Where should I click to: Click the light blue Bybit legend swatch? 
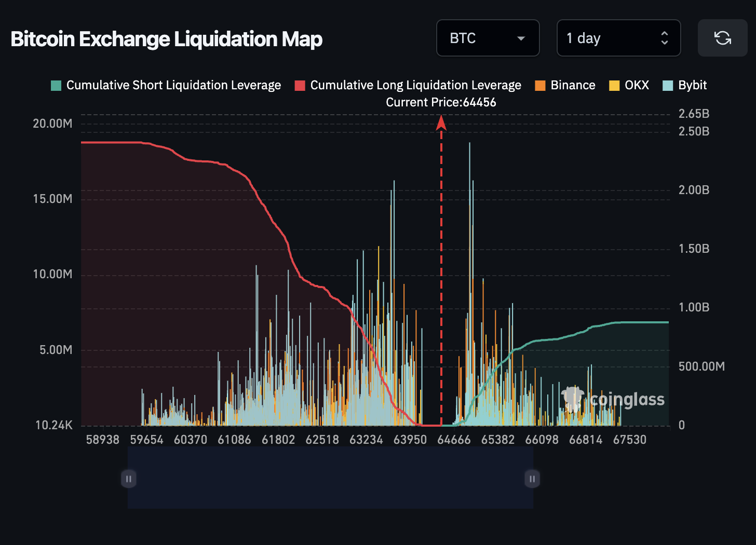668,86
